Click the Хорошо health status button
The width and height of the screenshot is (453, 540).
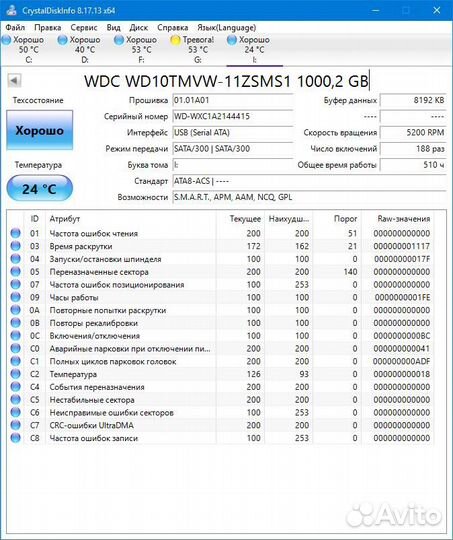click(x=40, y=130)
